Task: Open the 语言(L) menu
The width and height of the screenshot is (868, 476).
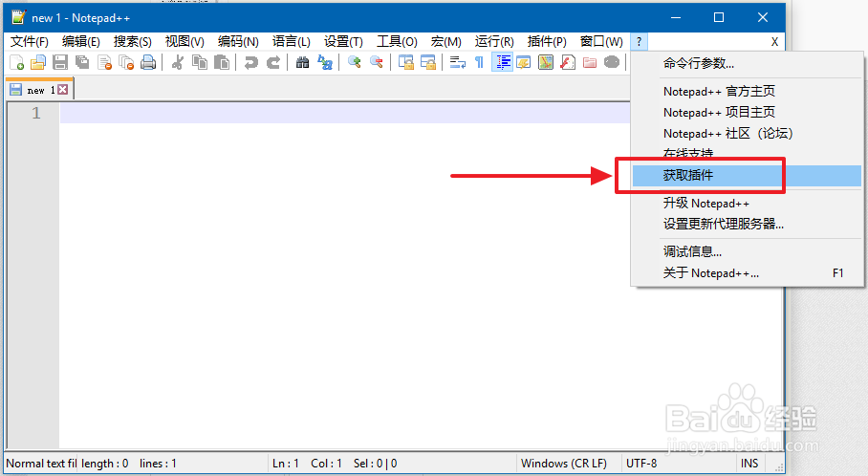Action: pos(292,41)
